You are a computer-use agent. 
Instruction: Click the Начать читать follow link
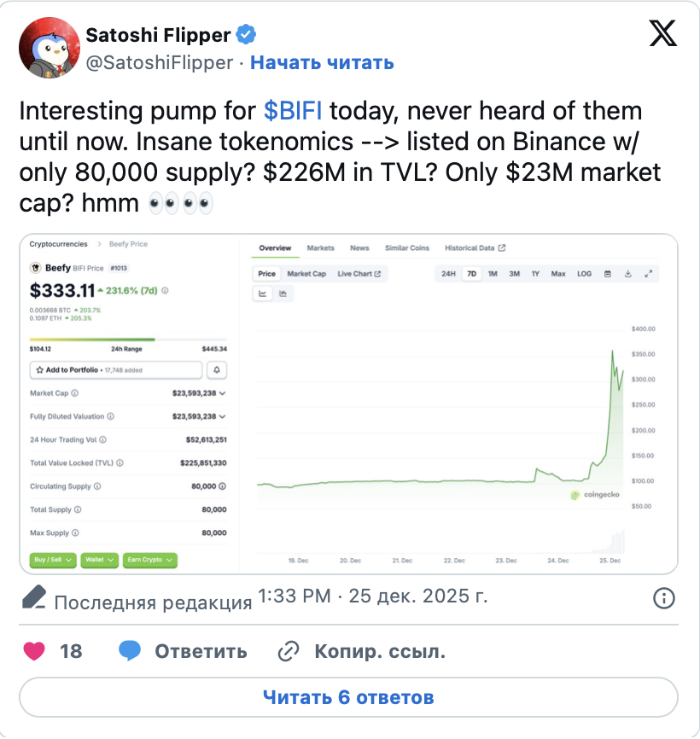pos(322,62)
